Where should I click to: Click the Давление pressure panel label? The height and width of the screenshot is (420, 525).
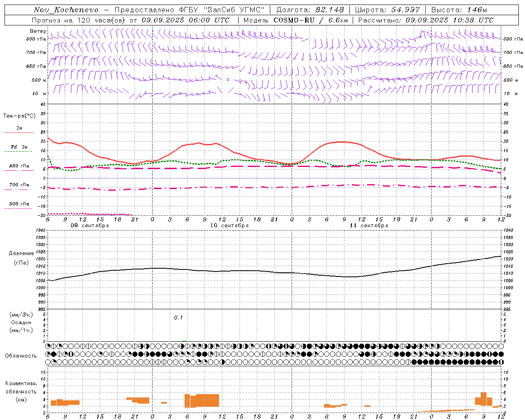21,253
